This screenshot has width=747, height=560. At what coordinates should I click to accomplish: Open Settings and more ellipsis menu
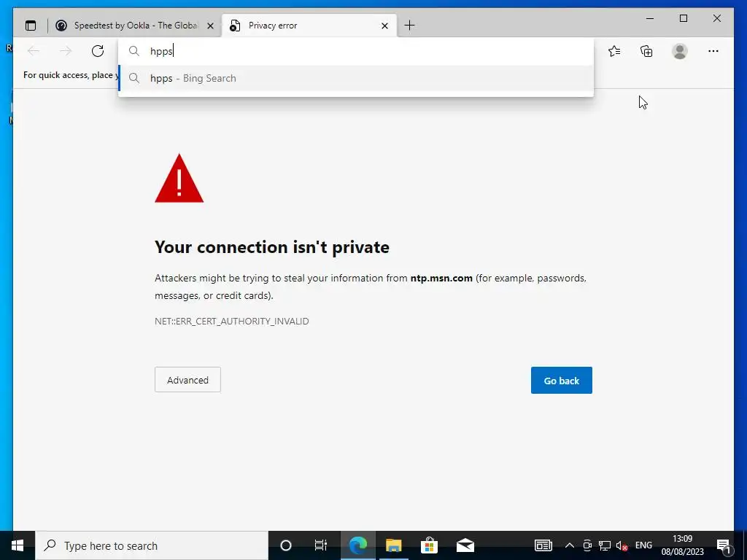click(713, 51)
